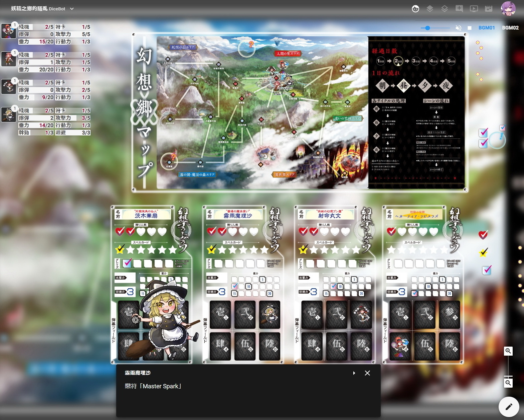Toggle graze checkmark on 茨木華扇 sheet
524x420 pixels.
pyautogui.click(x=127, y=263)
